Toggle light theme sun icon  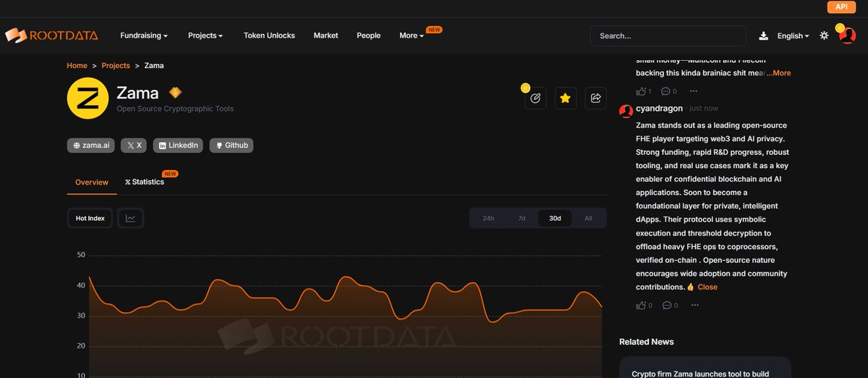pyautogui.click(x=824, y=35)
